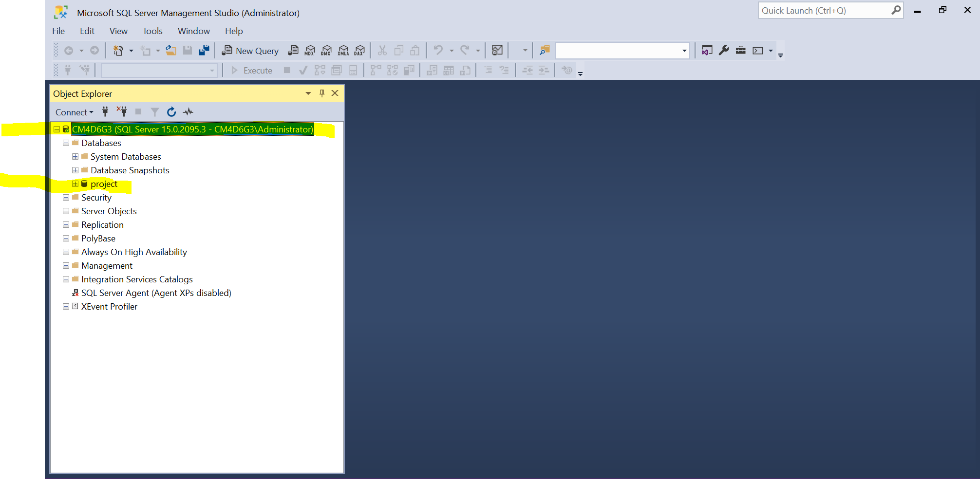Screen dimensions: 980x479
Task: Click the Open File folder icon
Action: coord(171,50)
